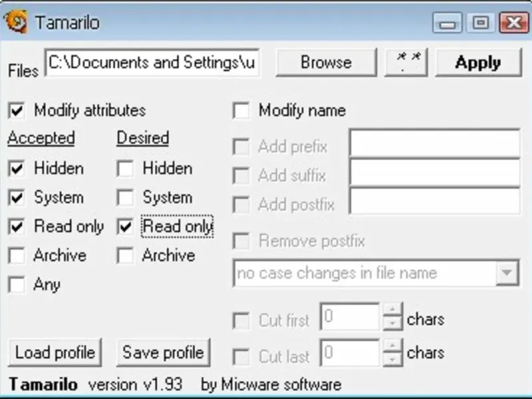Click Load profile button

55,352
